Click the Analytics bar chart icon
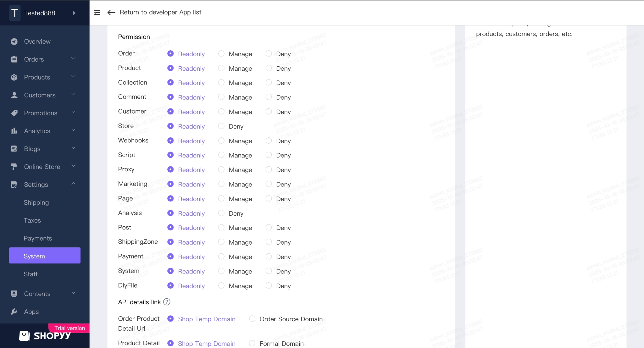 [14, 131]
